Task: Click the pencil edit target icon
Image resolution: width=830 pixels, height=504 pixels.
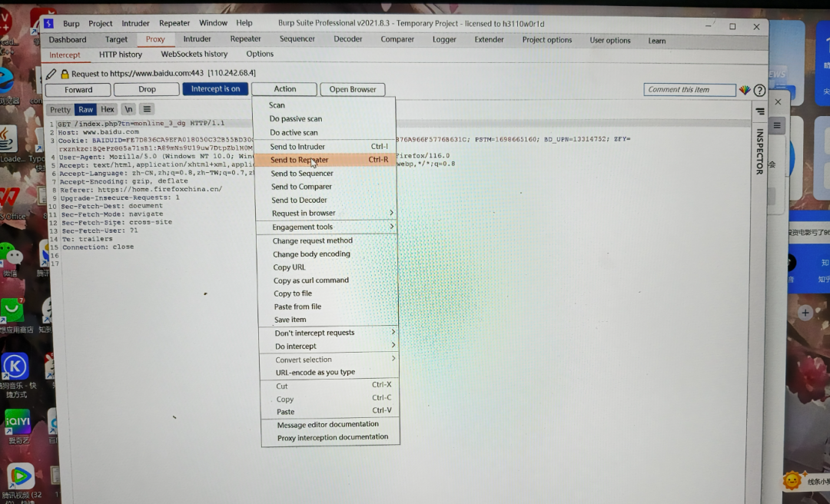Action: 51,74
